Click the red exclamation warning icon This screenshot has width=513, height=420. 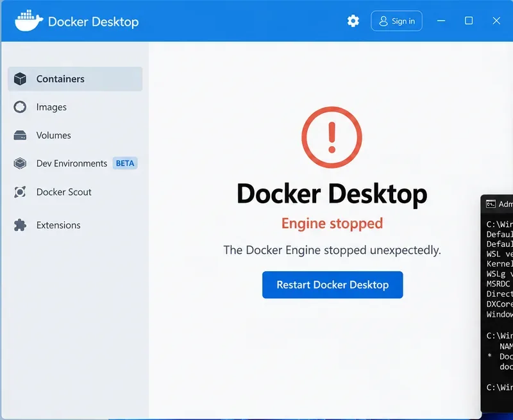pos(332,137)
